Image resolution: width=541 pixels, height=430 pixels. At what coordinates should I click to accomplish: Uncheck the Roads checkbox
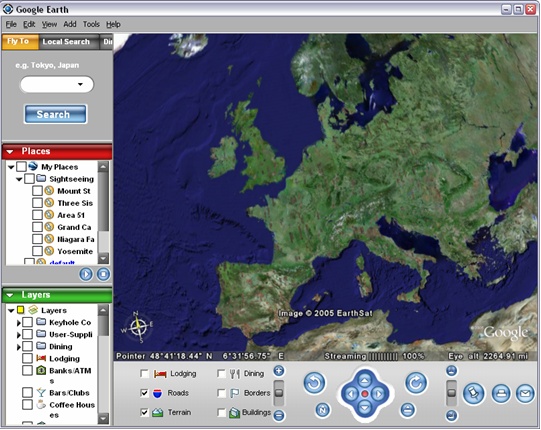(x=145, y=393)
